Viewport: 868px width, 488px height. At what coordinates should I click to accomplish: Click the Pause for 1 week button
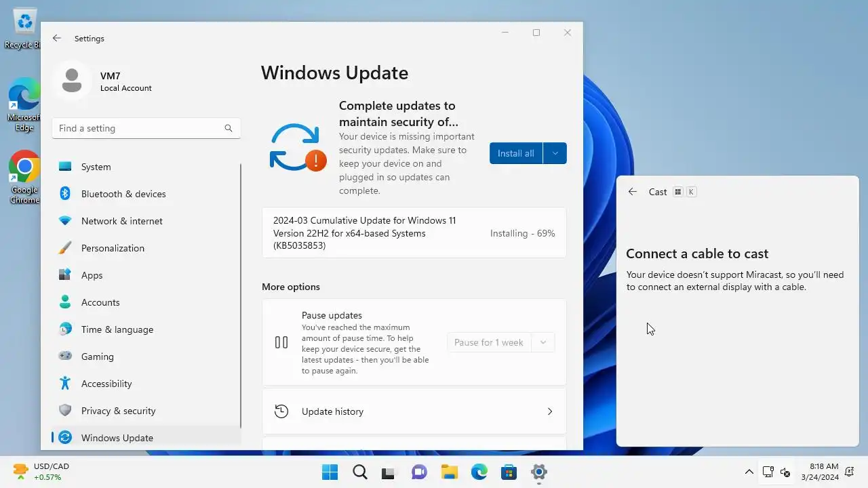[x=489, y=342]
